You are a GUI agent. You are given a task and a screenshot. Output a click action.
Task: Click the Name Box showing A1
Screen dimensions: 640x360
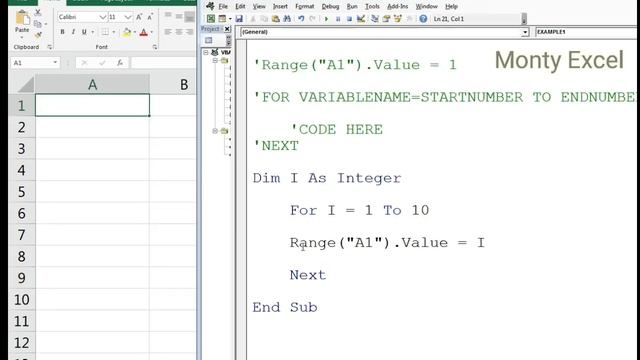(x=35, y=63)
